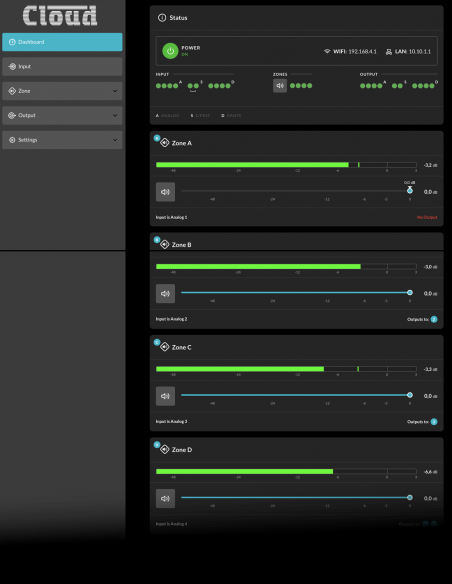The width and height of the screenshot is (452, 584).
Task: Expand the Settings menu chevron in sidebar
Action: pos(115,140)
